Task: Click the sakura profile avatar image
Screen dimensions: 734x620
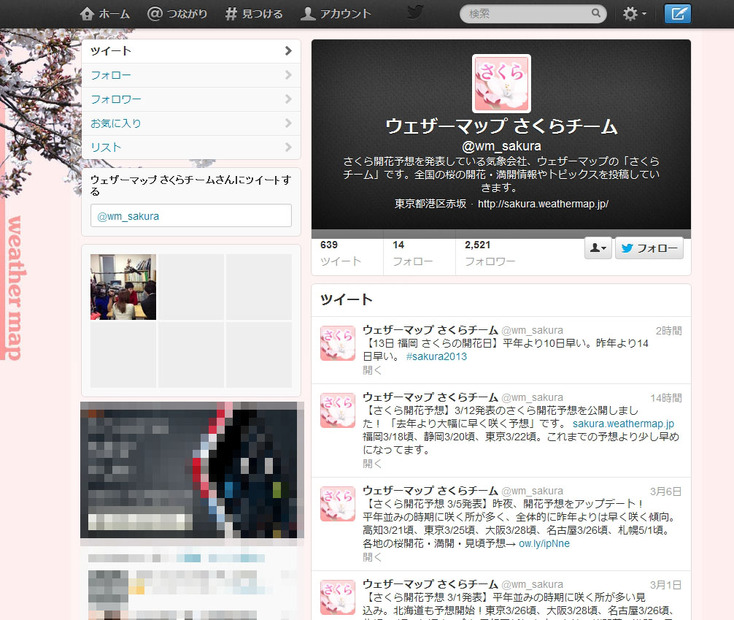Action: (501, 83)
